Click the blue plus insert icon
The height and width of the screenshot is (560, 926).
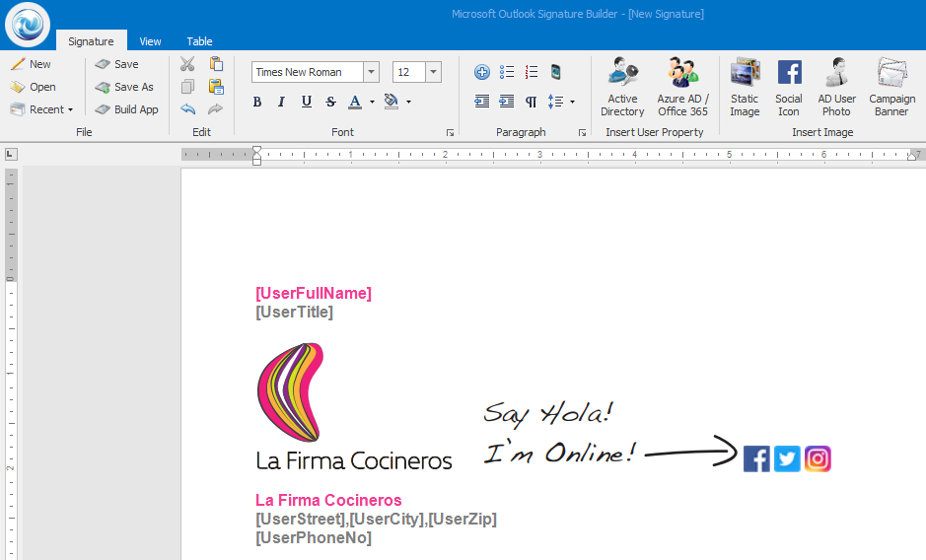[x=482, y=72]
